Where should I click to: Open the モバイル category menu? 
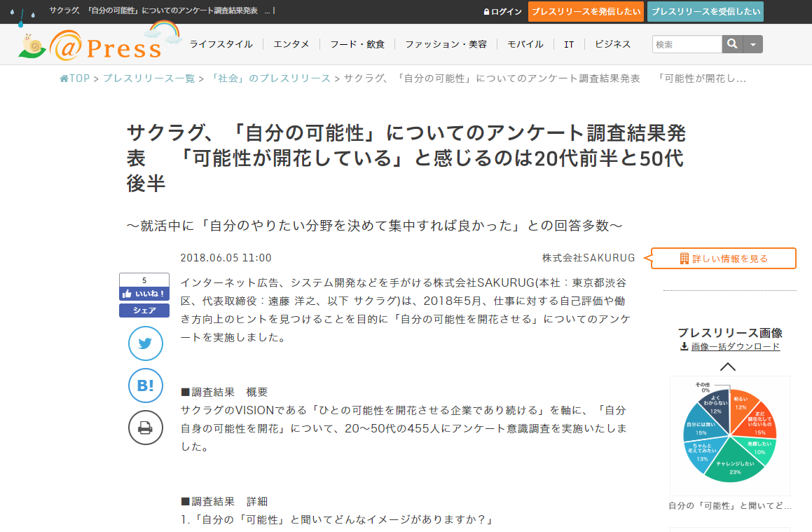[525, 44]
